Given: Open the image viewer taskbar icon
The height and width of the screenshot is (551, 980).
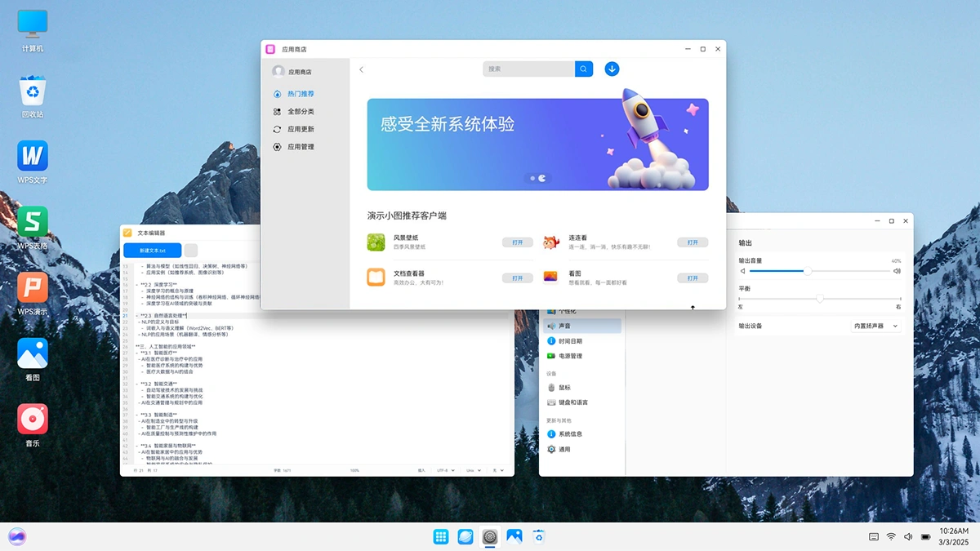Looking at the screenshot, I should [x=514, y=536].
